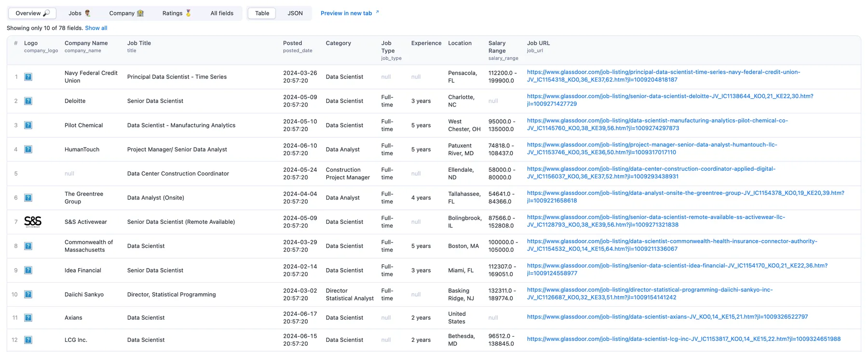
Task: Open the Ratings tab
Action: 176,13
